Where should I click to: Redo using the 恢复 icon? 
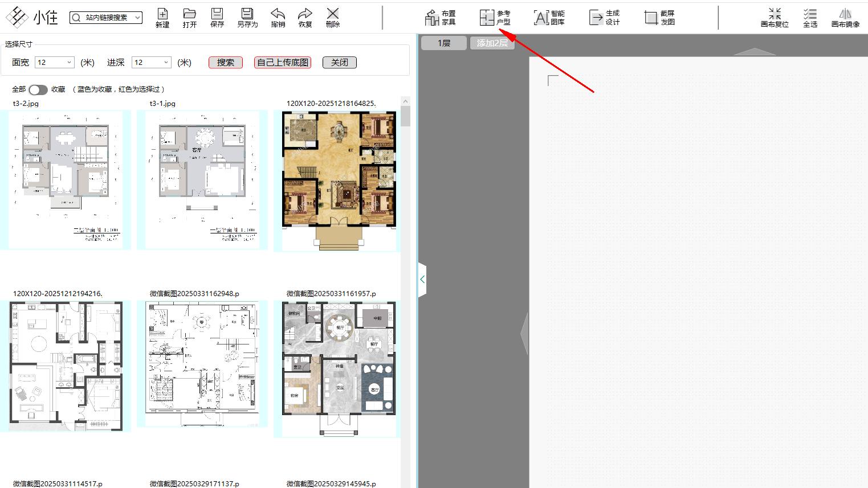point(305,17)
